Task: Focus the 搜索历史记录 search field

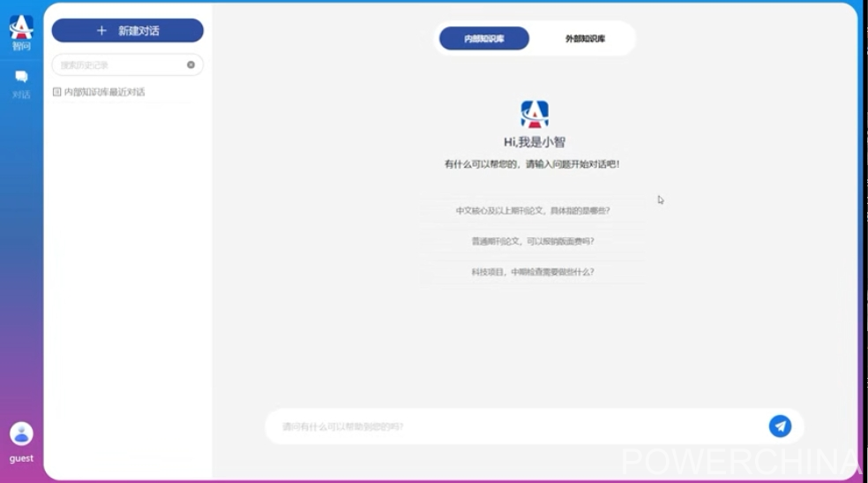Action: point(119,64)
